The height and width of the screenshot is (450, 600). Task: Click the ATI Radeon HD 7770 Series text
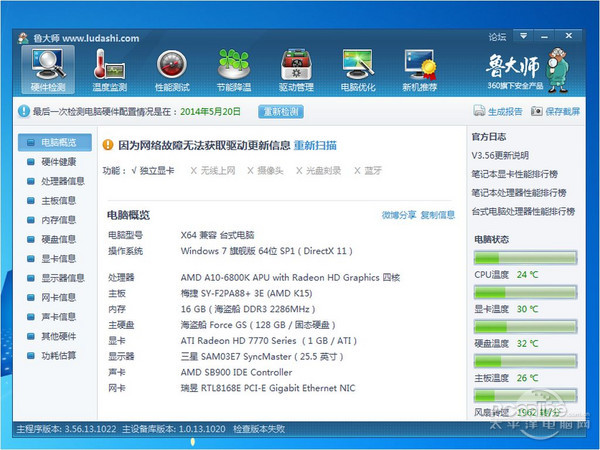269,341
